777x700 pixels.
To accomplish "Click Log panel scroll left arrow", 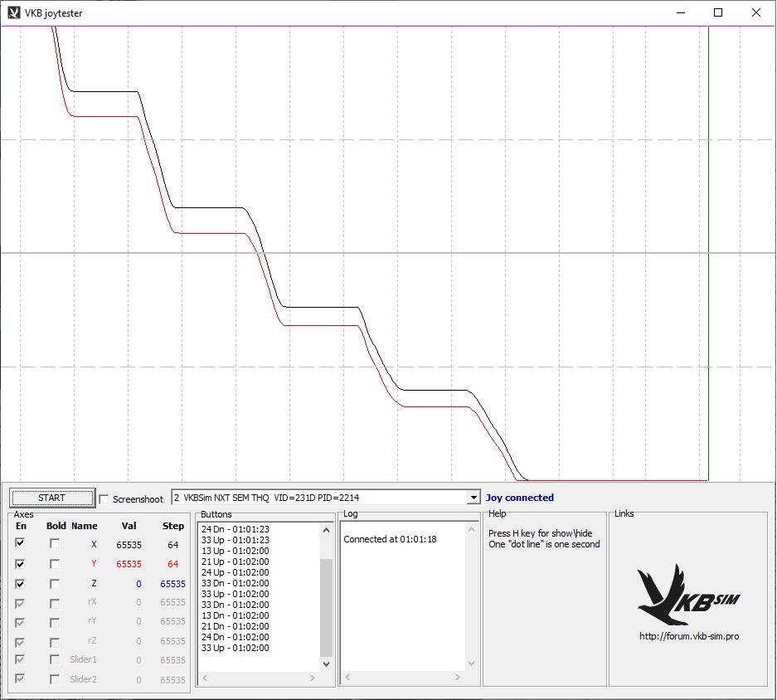I will pyautogui.click(x=347, y=678).
